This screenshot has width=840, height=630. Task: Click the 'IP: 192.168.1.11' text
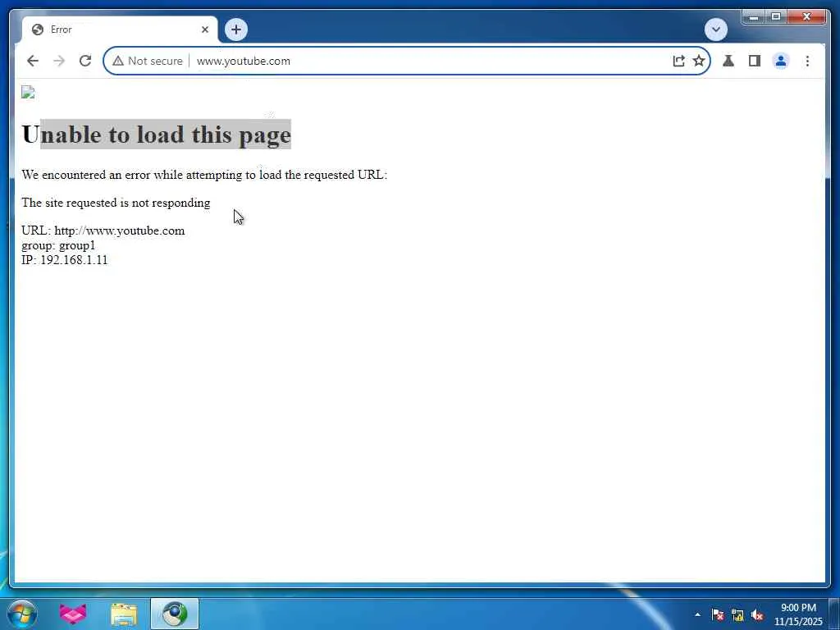pyautogui.click(x=64, y=260)
